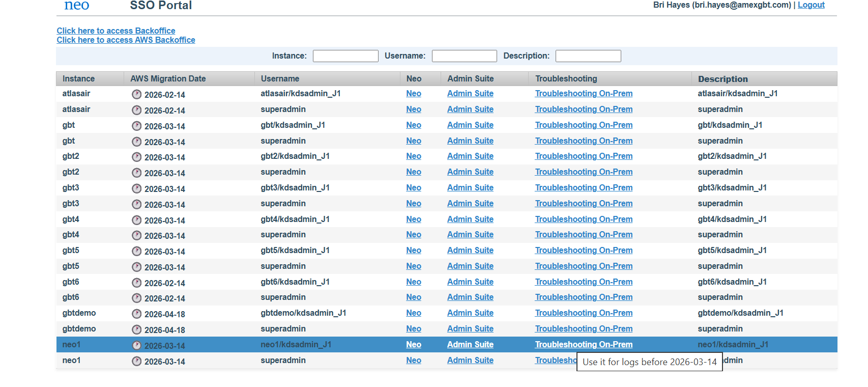Click the neo logo in header
This screenshot has height=387, width=868.
click(77, 5)
